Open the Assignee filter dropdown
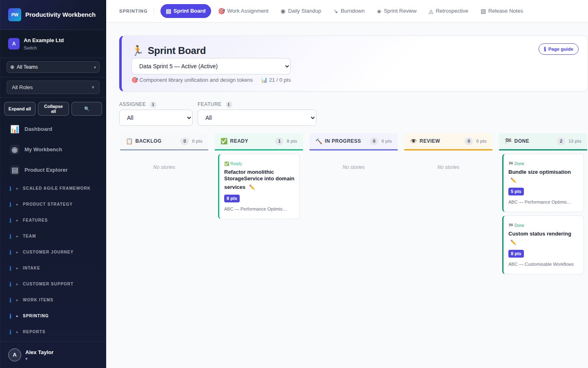588x368 pixels. [156, 118]
